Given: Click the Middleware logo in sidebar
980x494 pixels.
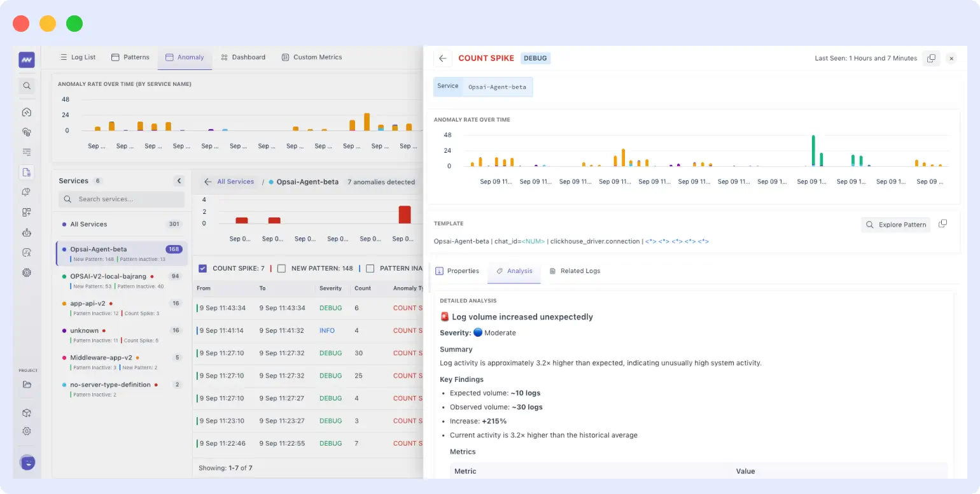Looking at the screenshot, I should [x=27, y=60].
